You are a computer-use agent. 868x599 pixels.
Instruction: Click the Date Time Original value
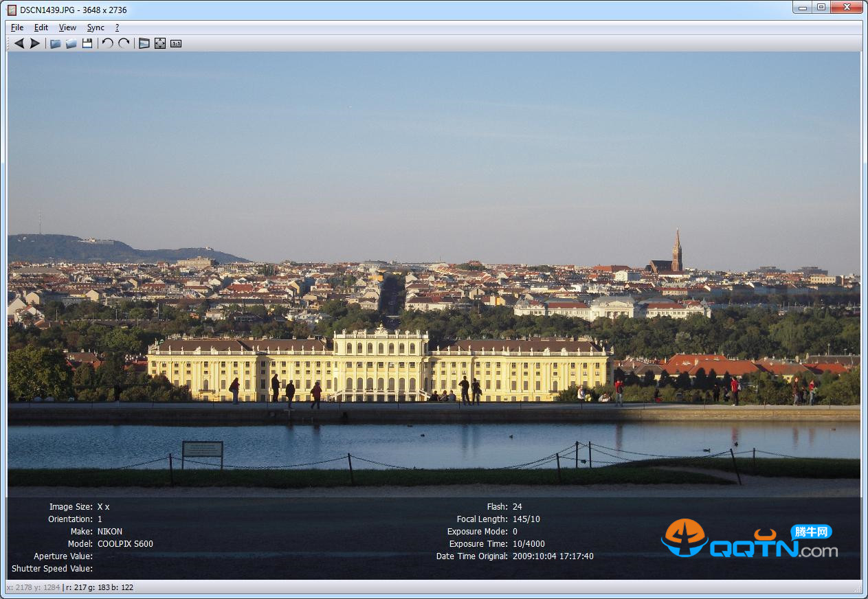pyautogui.click(x=553, y=556)
